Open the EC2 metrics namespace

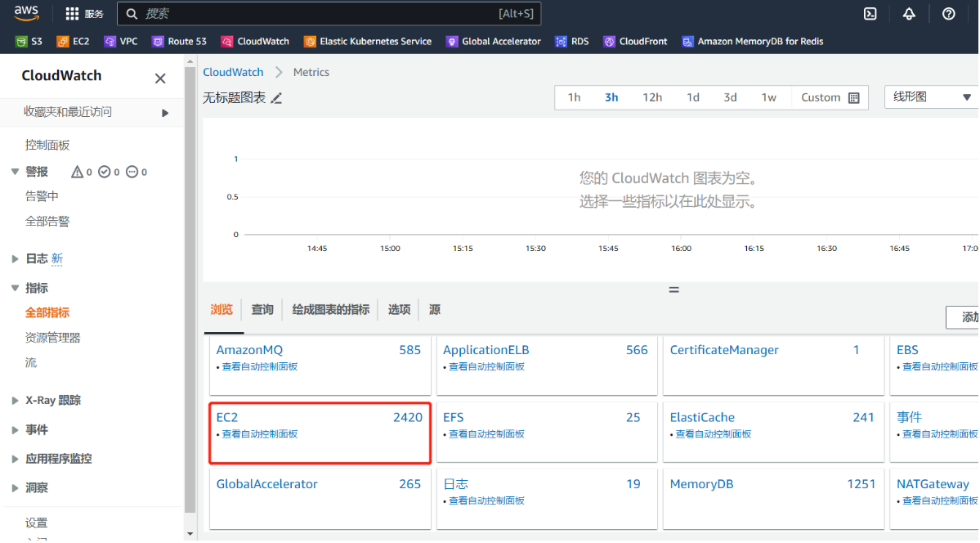[x=227, y=417]
